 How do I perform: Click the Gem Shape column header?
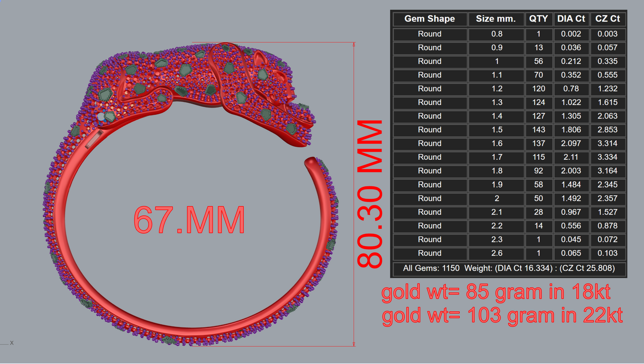point(430,19)
